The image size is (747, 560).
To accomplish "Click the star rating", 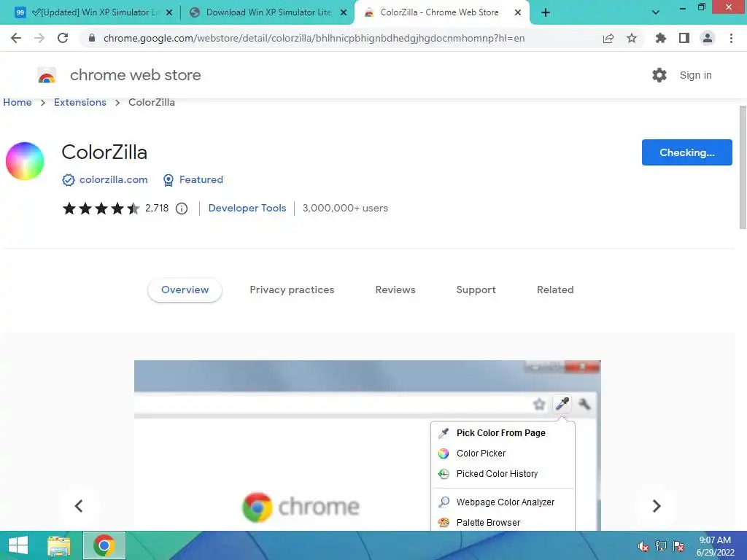I will click(x=101, y=208).
